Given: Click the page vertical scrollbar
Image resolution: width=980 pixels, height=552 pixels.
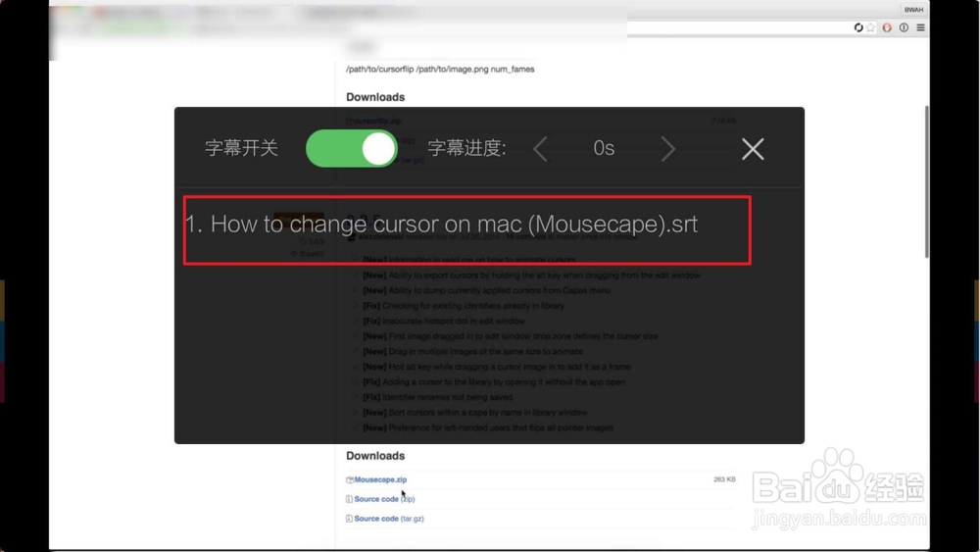Looking at the screenshot, I should (926, 181).
